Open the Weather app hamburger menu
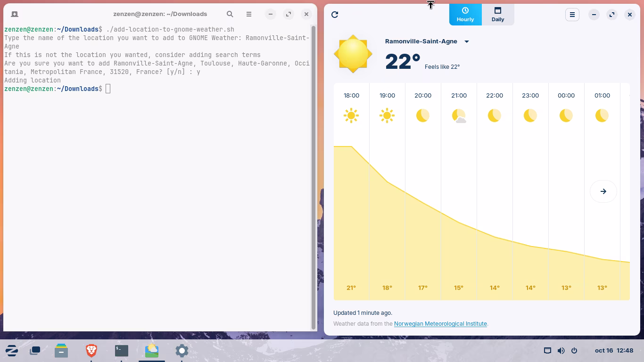The height and width of the screenshot is (362, 644). 572,15
